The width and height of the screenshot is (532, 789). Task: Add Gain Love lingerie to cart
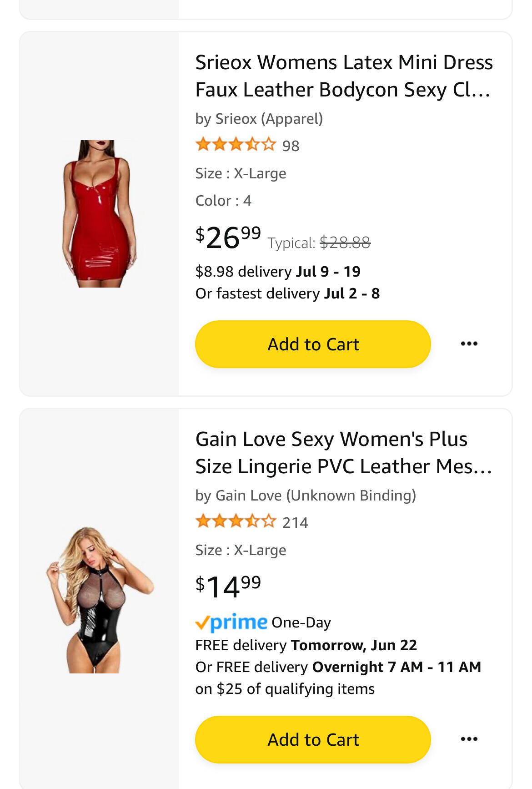click(313, 740)
